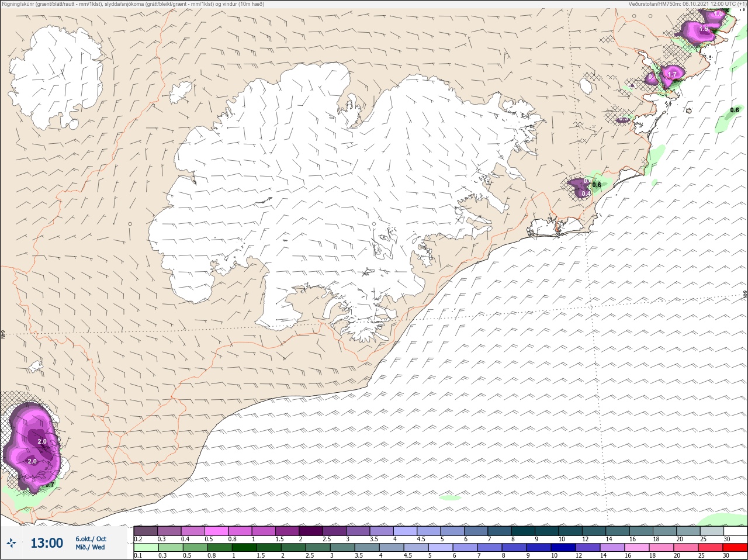This screenshot has width=748, height=560.
Task: Click the 13:00 forecast time label
Action: 47,543
